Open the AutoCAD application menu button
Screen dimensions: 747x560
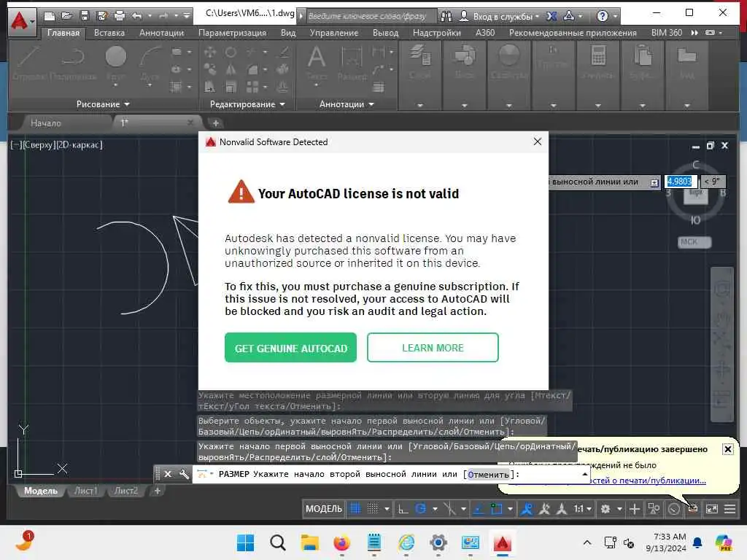(x=21, y=21)
